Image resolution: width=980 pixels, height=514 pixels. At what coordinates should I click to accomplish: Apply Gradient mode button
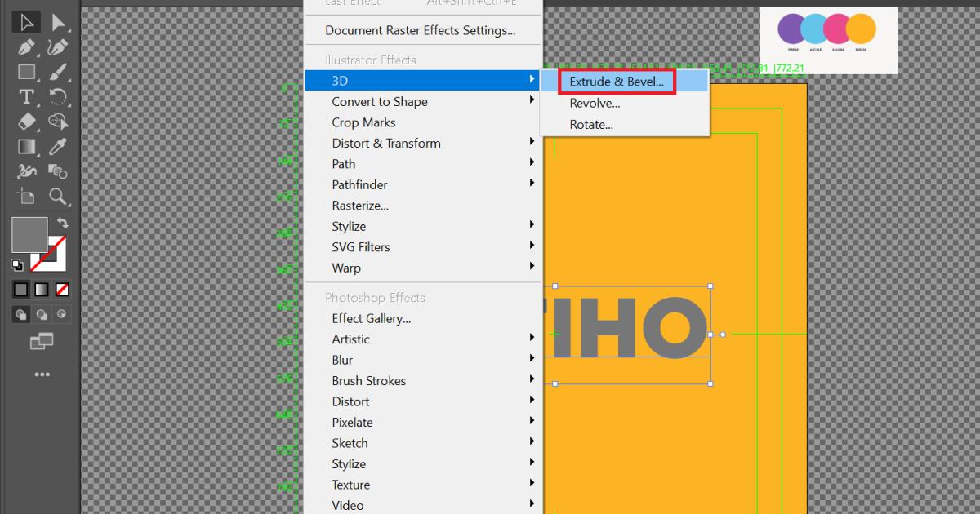(42, 290)
